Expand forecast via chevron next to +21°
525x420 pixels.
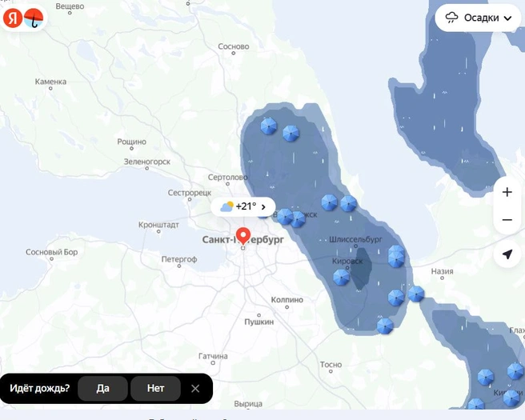[x=263, y=207]
